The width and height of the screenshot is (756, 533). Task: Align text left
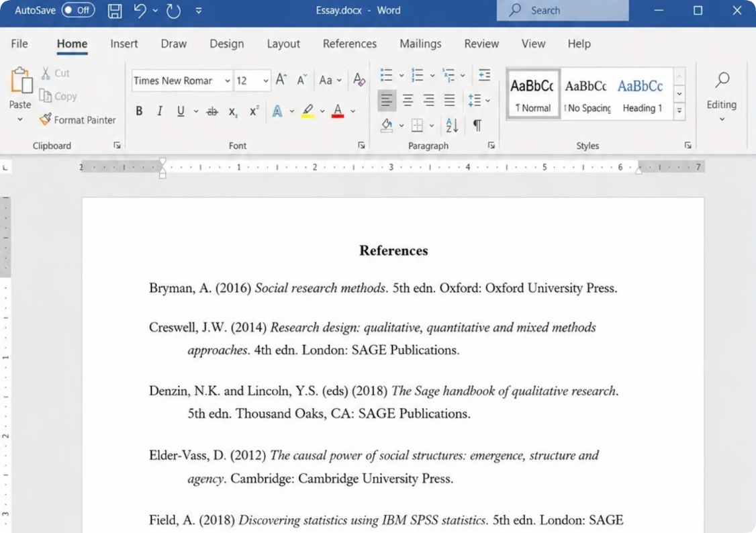pyautogui.click(x=387, y=100)
